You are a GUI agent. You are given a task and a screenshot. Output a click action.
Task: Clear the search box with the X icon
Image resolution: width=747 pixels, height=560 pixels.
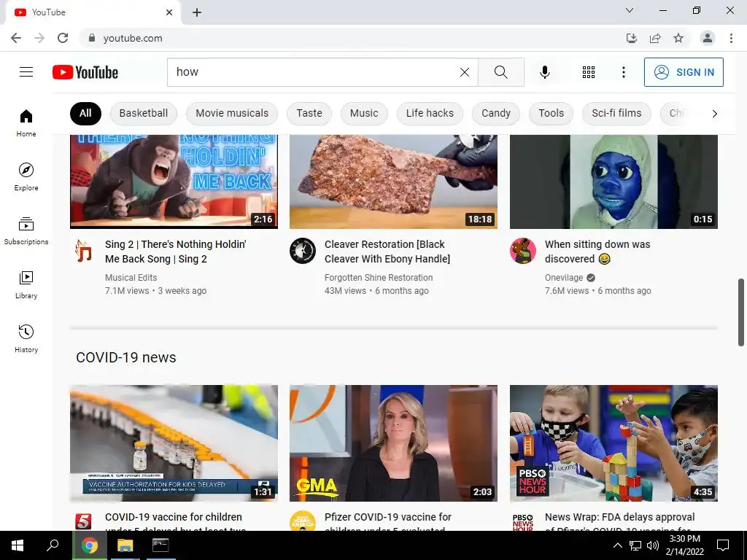tap(465, 72)
